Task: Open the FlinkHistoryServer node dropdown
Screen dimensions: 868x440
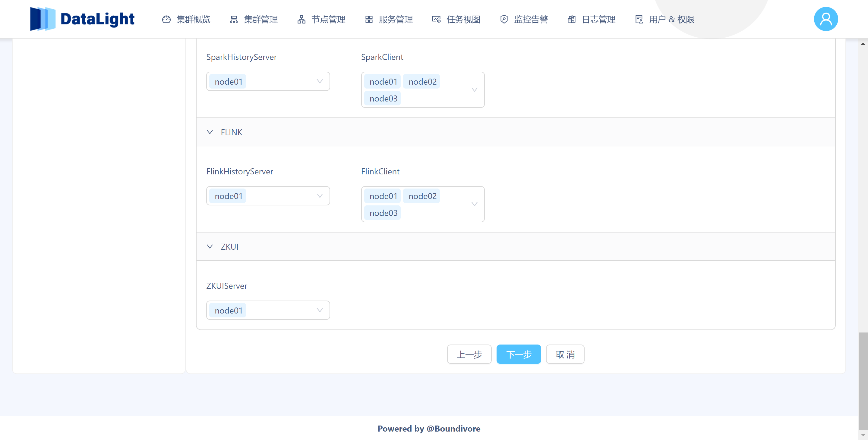Action: click(x=268, y=196)
